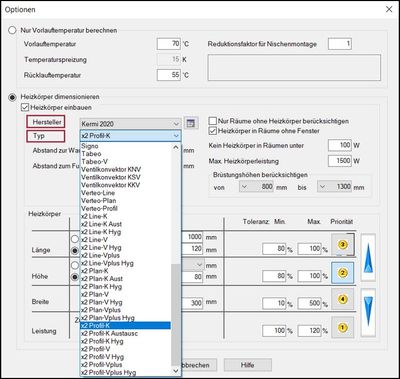Screen dimensions: 400x379
Task: Select Tabeo from the type list
Action: click(125, 154)
